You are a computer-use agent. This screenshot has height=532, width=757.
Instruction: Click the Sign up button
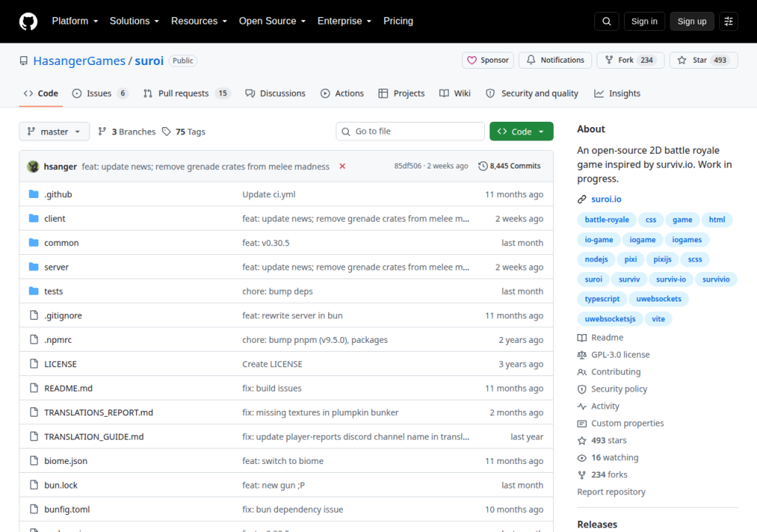(x=692, y=21)
